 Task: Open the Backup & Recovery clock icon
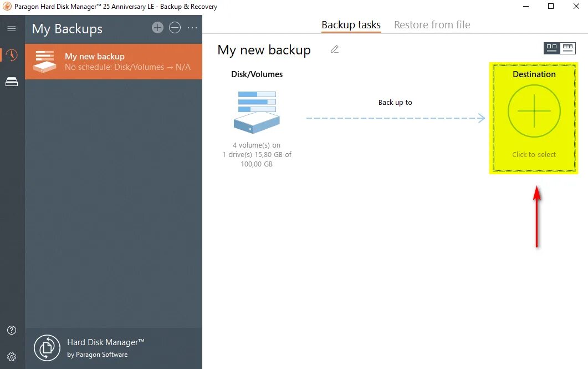tap(12, 55)
